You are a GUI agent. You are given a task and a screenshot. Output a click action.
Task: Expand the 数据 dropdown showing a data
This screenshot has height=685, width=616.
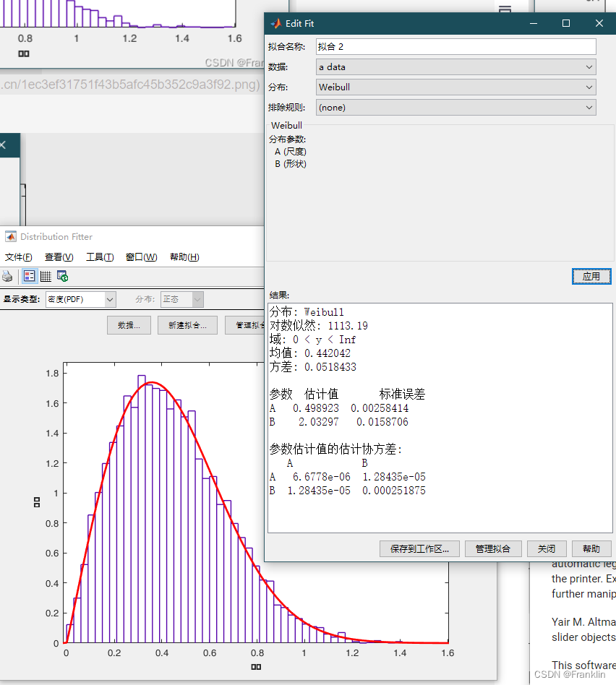click(456, 67)
